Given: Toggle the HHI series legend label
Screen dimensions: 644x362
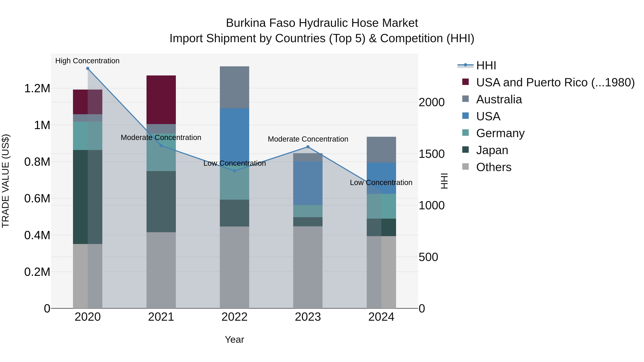Looking at the screenshot, I should tap(486, 65).
